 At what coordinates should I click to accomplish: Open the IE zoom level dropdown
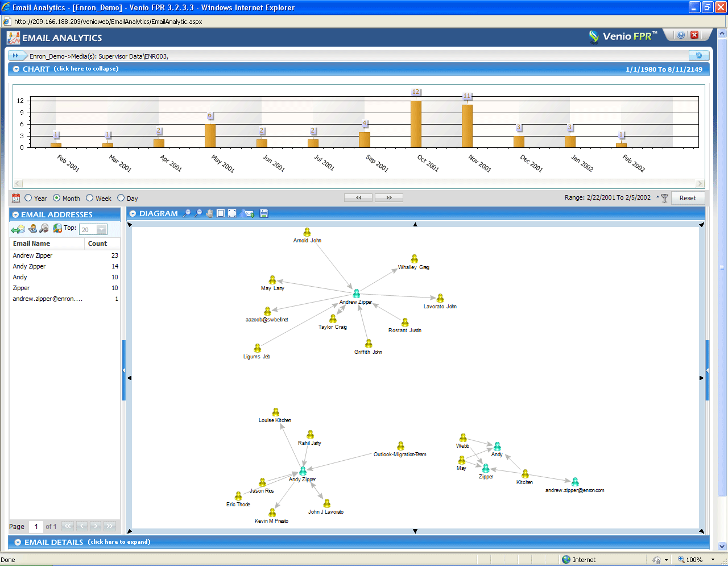click(x=713, y=560)
